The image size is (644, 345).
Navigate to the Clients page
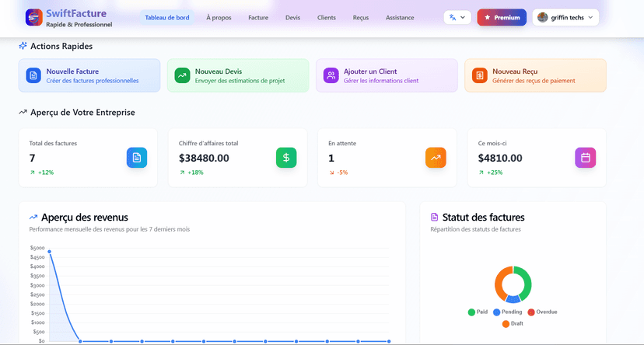click(327, 18)
